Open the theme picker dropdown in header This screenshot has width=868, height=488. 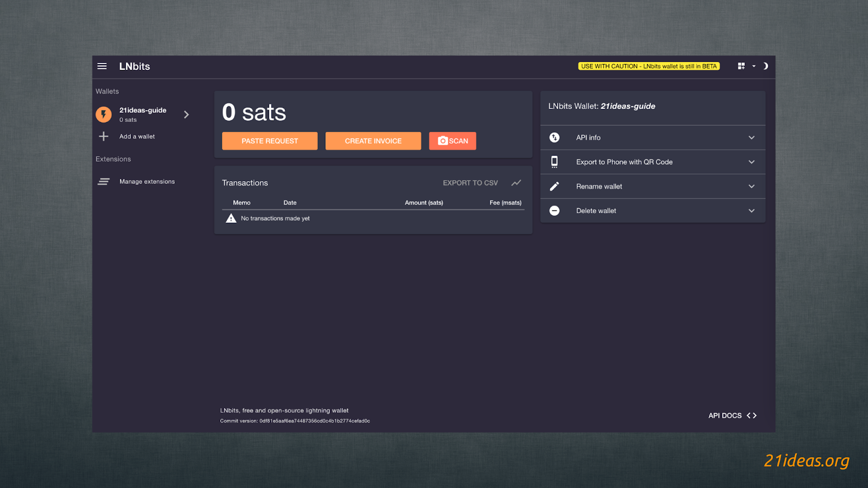pos(746,66)
